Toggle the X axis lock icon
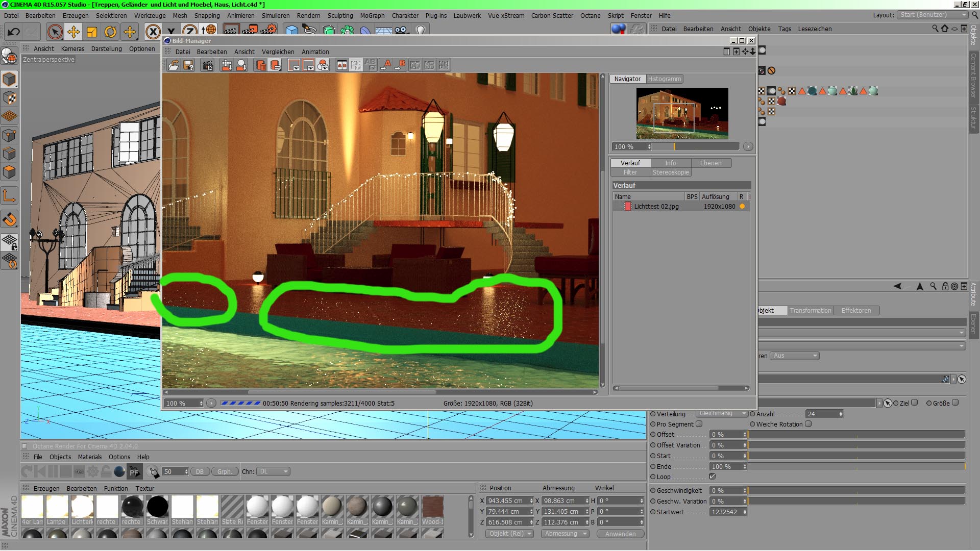Screen dimensions: 980x551 [x=153, y=32]
